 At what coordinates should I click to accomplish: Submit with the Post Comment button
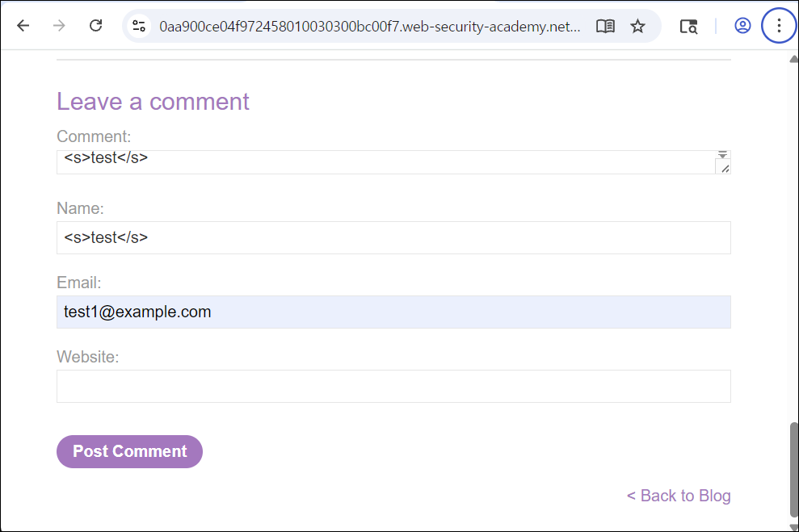tap(129, 451)
